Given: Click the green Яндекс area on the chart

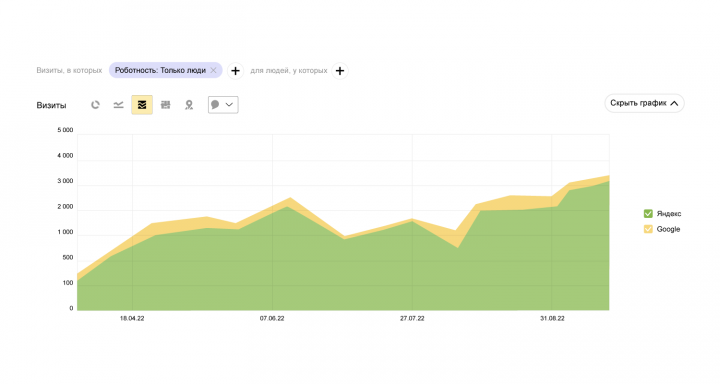Looking at the screenshot, I should point(321,276).
